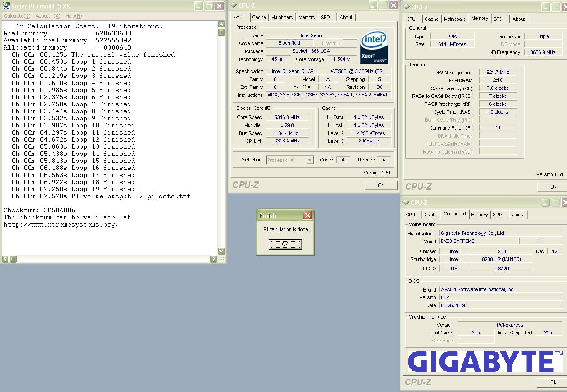Open the Calculate menu in Super PI

click(17, 16)
